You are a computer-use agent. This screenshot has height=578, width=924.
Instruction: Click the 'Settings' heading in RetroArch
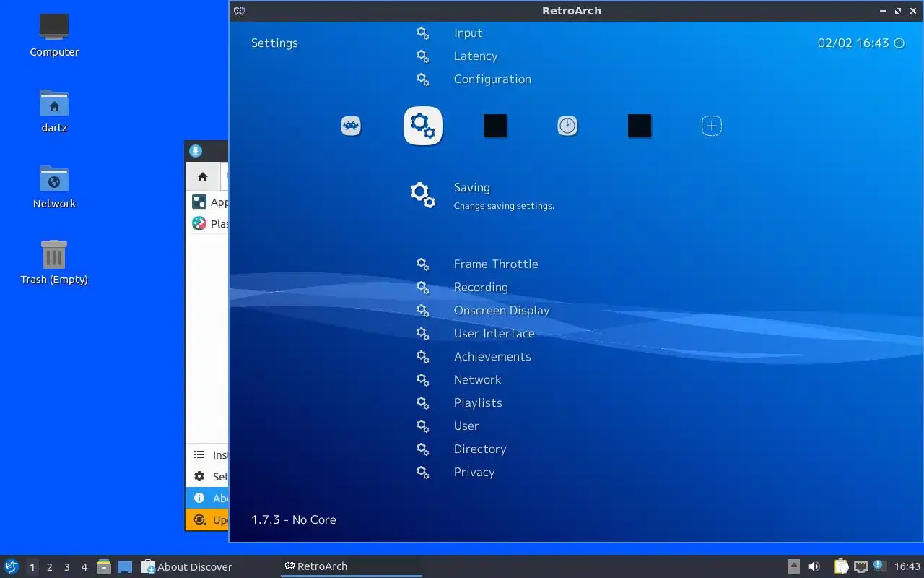(274, 43)
